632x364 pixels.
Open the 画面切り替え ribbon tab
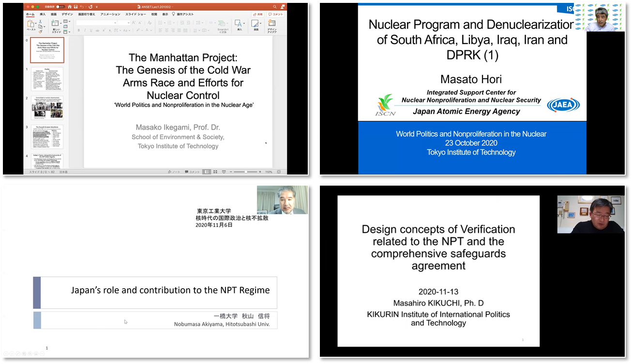(x=87, y=14)
